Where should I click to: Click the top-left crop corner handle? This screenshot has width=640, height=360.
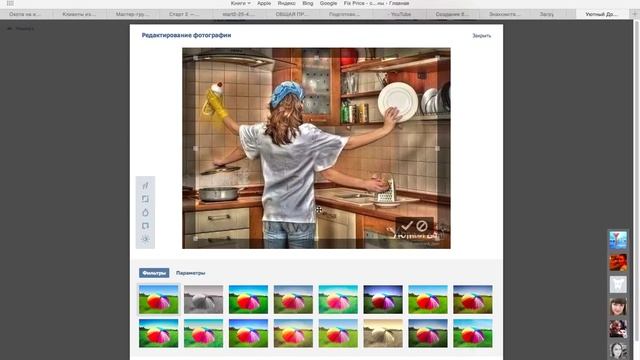[196, 58]
